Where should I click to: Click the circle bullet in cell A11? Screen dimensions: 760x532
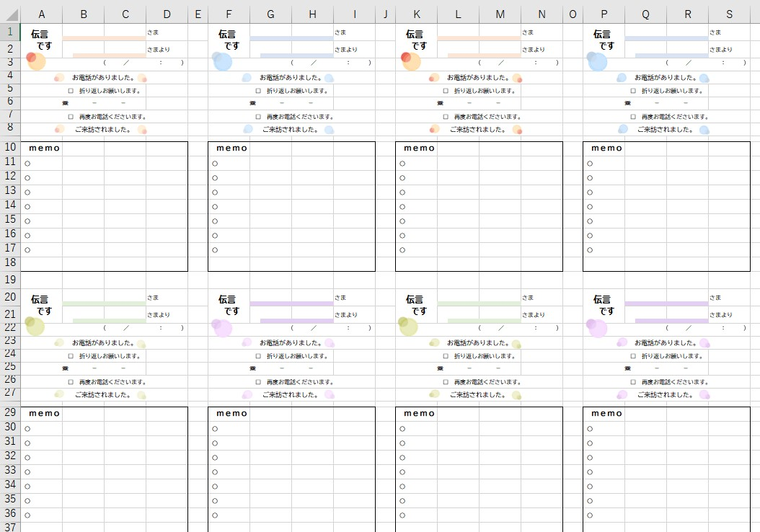pyautogui.click(x=27, y=164)
